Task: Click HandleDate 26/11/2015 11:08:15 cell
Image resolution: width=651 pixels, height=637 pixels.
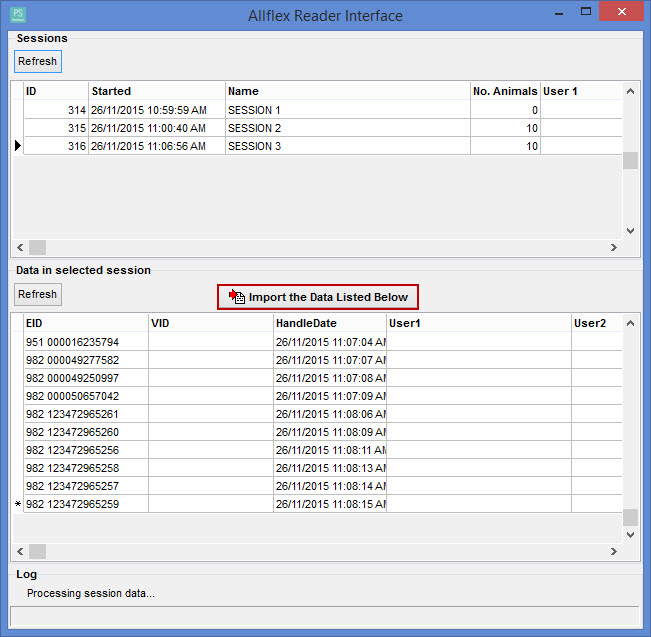Action: point(330,504)
